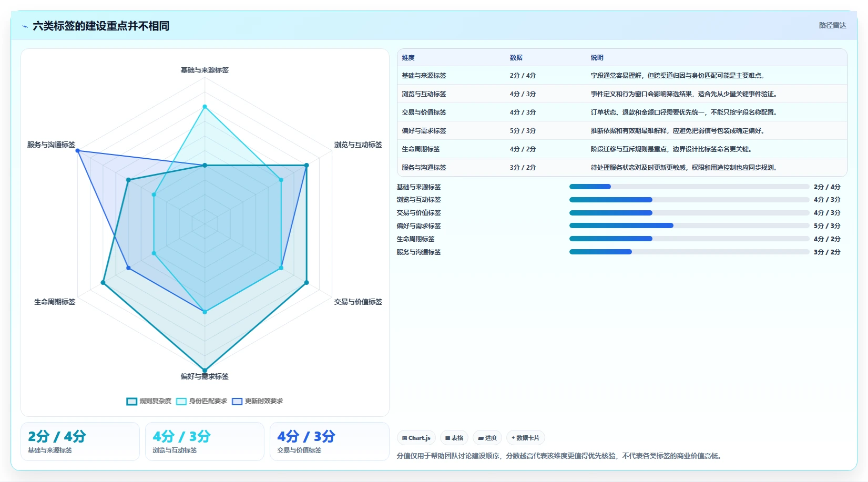
Task: Click the radar axis label 浏览与互动标签
Action: (x=358, y=145)
